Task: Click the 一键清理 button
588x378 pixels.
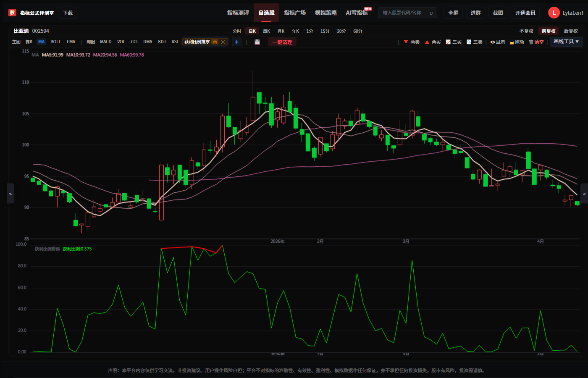Action: (282, 42)
